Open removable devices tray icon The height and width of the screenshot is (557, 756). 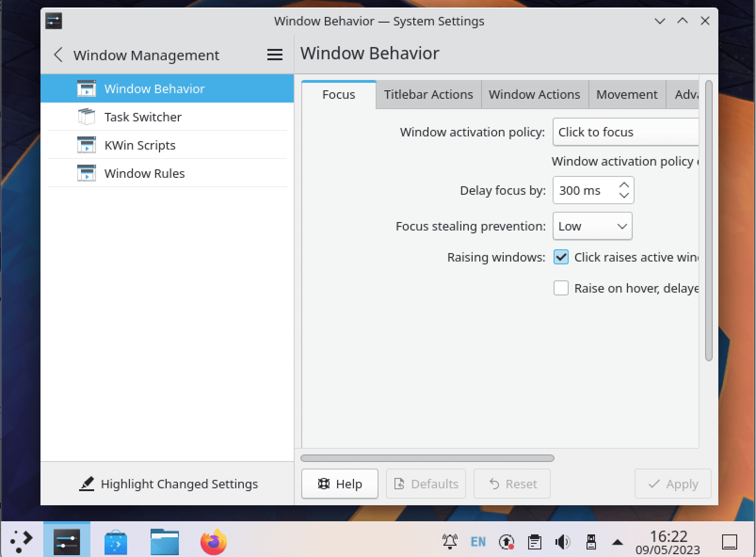[591, 542]
